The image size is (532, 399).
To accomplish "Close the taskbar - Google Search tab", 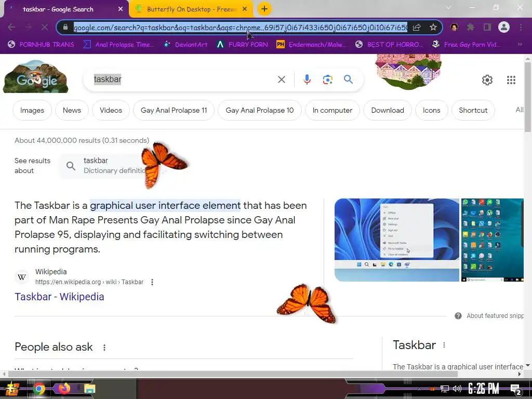I will pyautogui.click(x=121, y=9).
